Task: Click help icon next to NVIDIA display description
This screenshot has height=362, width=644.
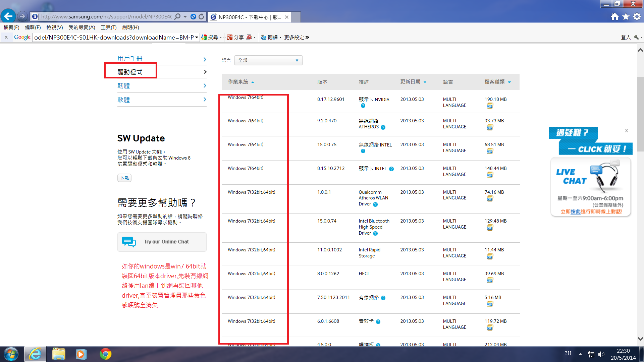Action: (363, 106)
